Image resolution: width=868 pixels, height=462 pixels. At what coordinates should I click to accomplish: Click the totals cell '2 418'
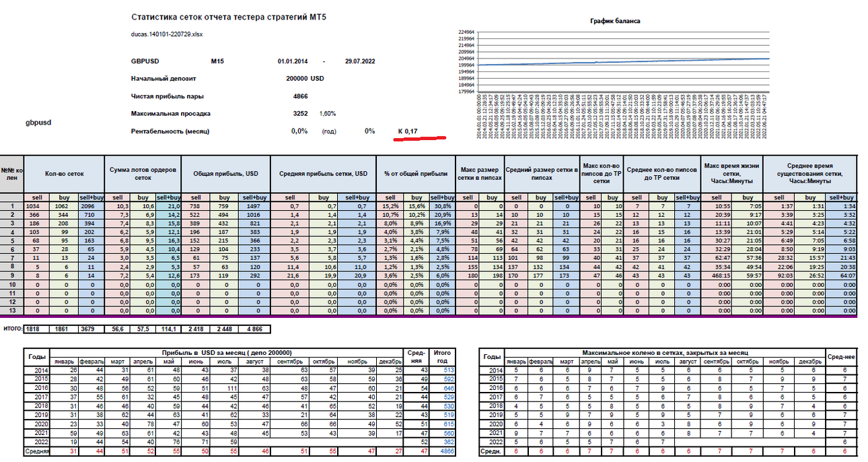196,329
